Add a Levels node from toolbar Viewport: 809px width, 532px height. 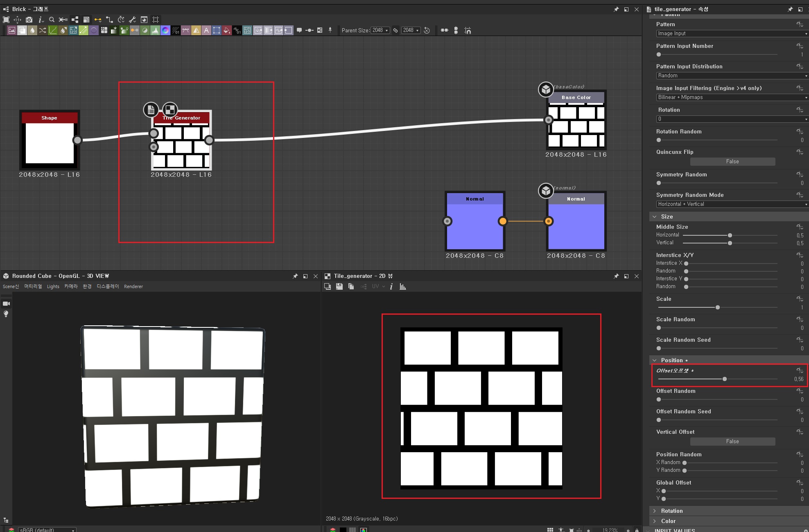point(155,30)
